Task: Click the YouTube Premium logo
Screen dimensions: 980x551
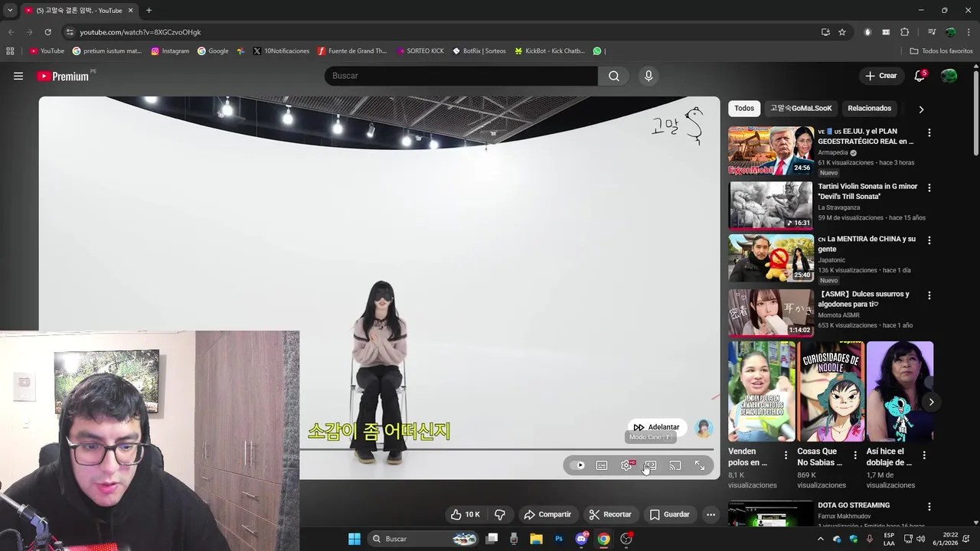Action: 63,76
